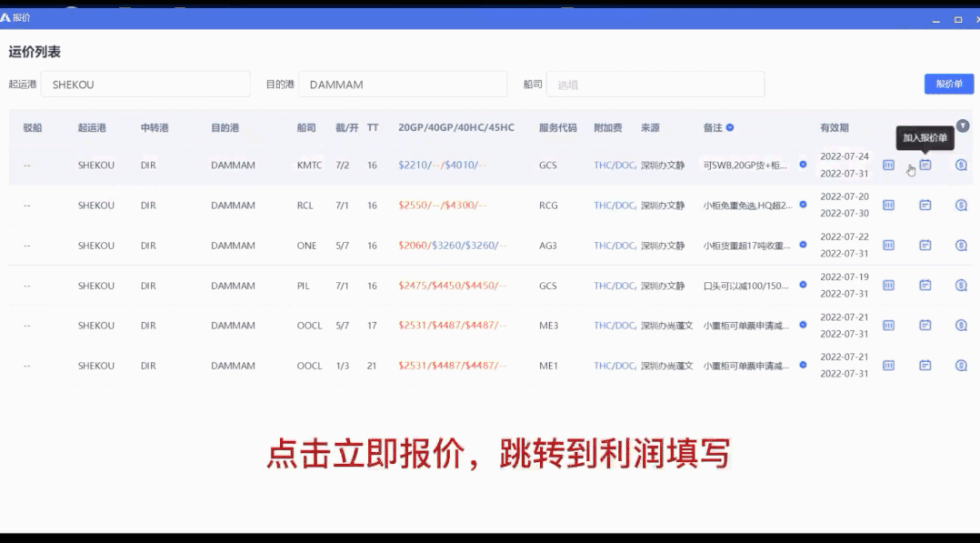Click the 起运港 SHEKOU input field

145,83
